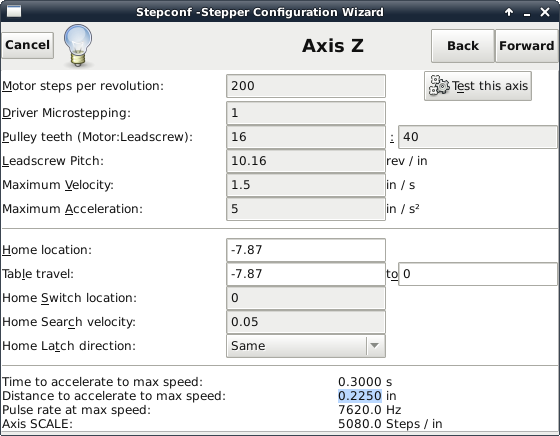
Task: Go Forward to the next wizard page
Action: coord(527,46)
